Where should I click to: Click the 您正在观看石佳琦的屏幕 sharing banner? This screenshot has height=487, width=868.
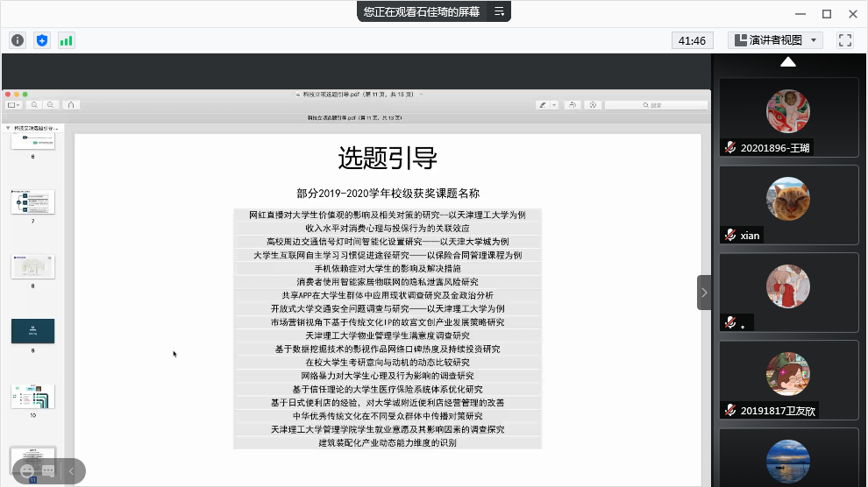click(x=422, y=11)
